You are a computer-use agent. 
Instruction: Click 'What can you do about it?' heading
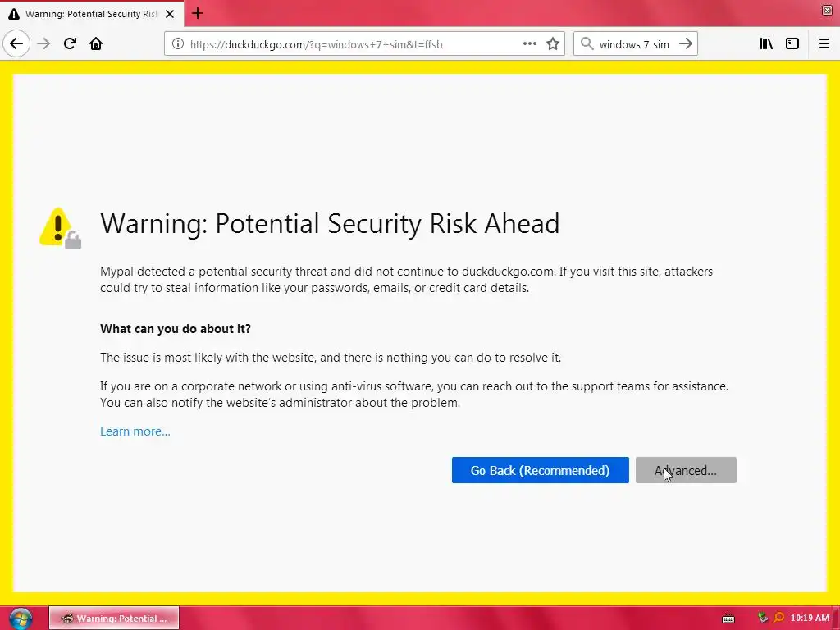coord(176,328)
